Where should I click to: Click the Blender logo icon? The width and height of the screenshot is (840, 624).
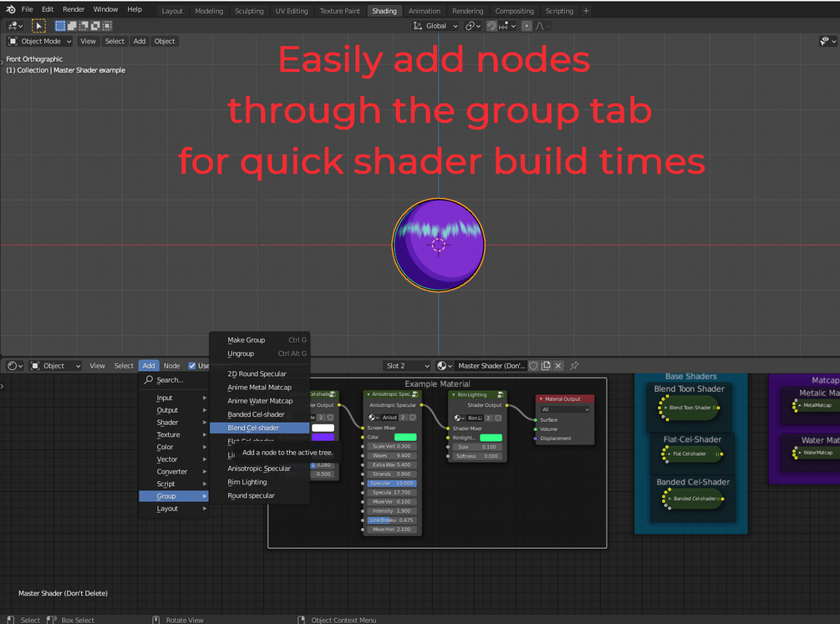click(10, 9)
